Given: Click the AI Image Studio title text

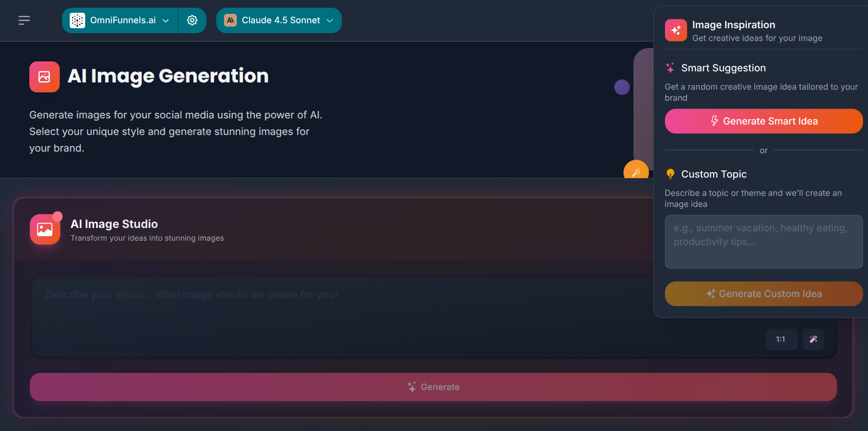Looking at the screenshot, I should [114, 224].
